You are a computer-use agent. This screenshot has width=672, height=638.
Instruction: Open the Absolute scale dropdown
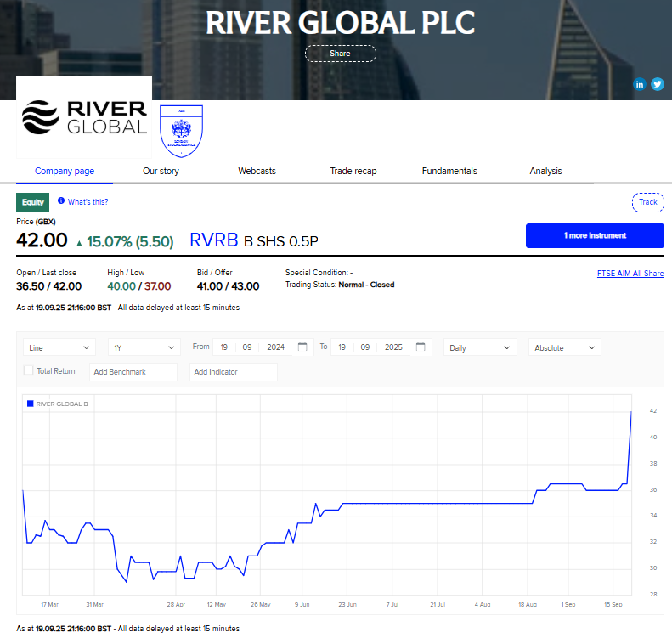[565, 347]
